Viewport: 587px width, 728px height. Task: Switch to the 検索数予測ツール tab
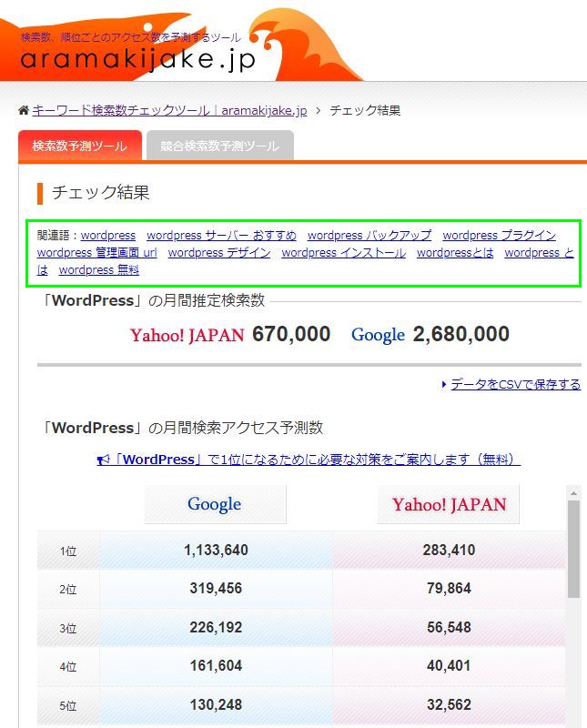click(x=80, y=146)
